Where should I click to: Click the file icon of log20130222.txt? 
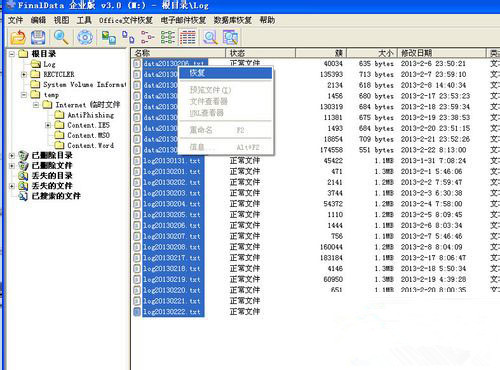137,312
